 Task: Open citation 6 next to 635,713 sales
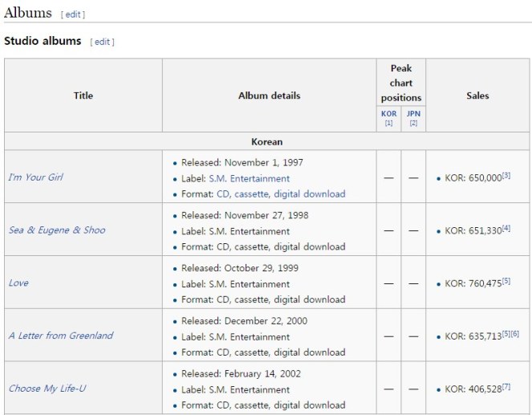(x=515, y=333)
